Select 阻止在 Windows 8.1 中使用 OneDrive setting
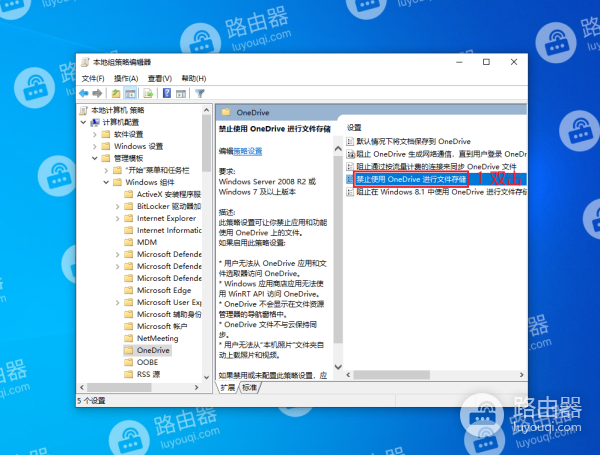The image size is (600, 455). [x=441, y=192]
